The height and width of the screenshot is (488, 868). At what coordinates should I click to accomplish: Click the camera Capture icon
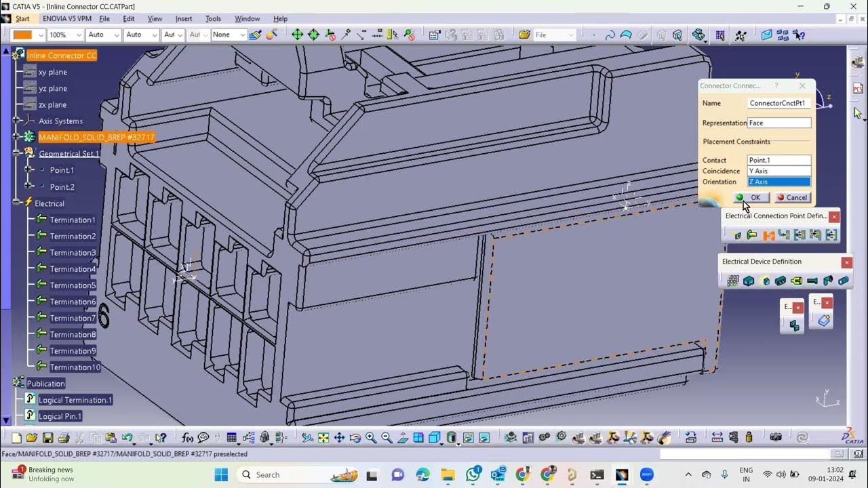click(776, 438)
